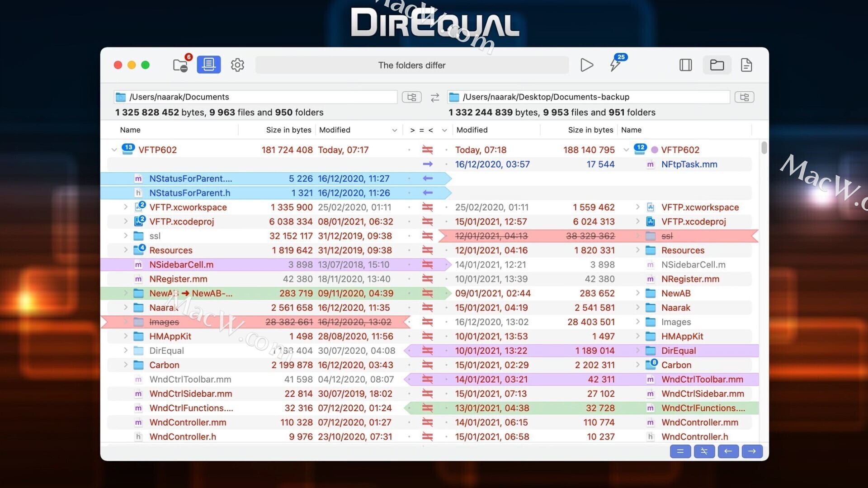The height and width of the screenshot is (488, 868).
Task: Edit the Documents-backup path field
Action: (589, 97)
